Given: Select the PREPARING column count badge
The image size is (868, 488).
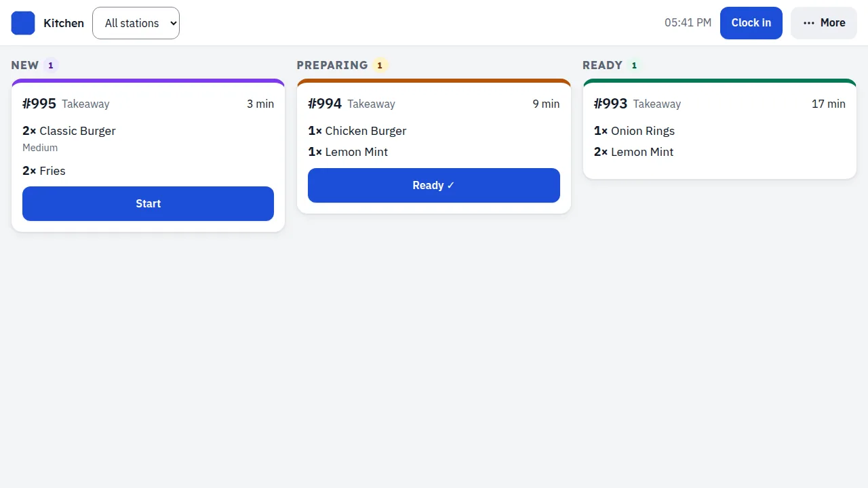Looking at the screenshot, I should (x=380, y=66).
